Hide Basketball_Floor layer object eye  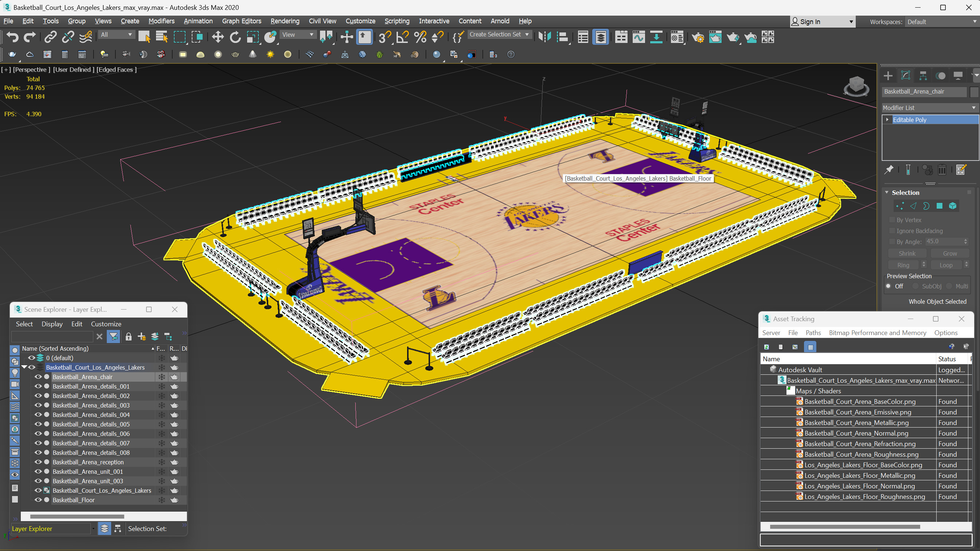(38, 500)
